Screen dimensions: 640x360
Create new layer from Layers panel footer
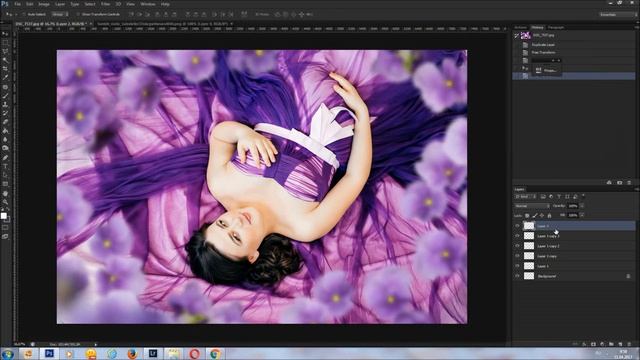click(620, 344)
